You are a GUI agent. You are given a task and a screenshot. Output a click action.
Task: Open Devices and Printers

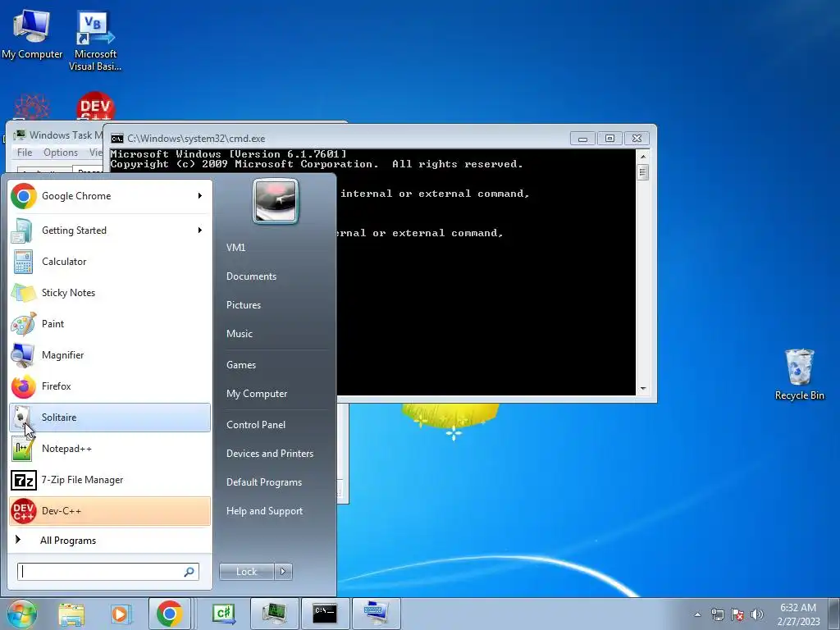pos(270,454)
